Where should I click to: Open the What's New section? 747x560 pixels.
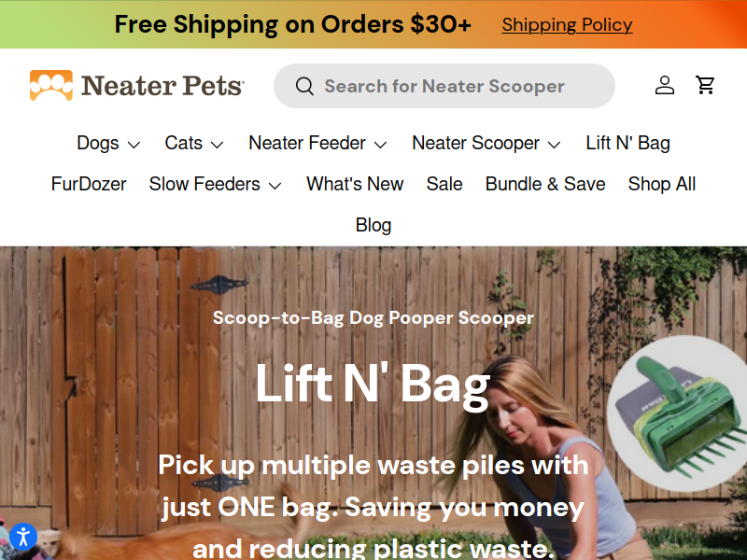(x=355, y=184)
